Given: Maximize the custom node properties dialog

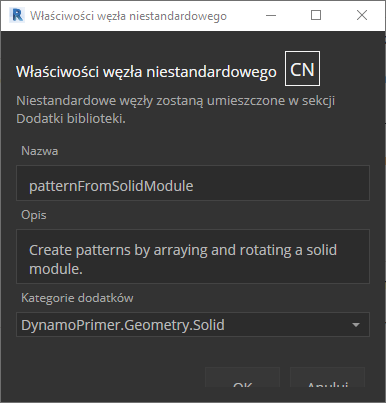Looking at the screenshot, I should coord(316,15).
